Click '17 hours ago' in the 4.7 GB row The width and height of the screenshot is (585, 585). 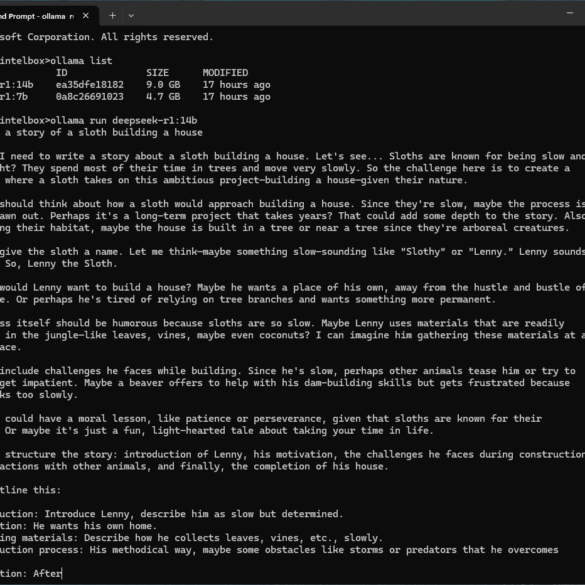(x=237, y=97)
